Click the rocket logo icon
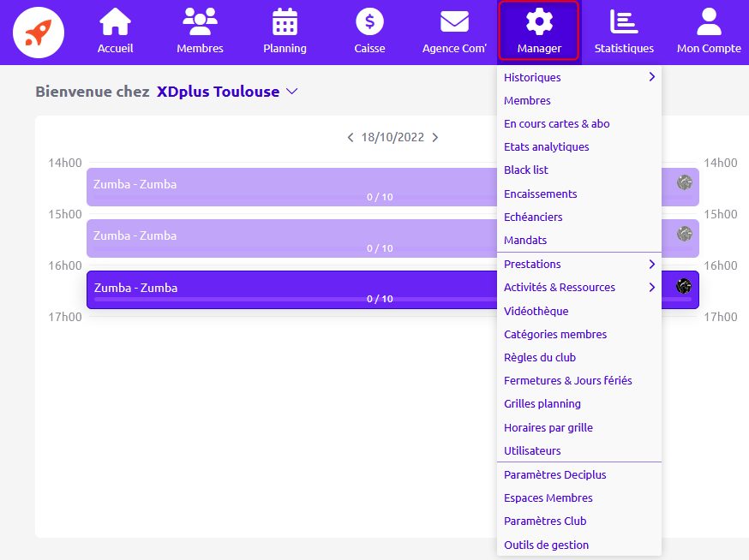The width and height of the screenshot is (749, 560). click(x=39, y=33)
